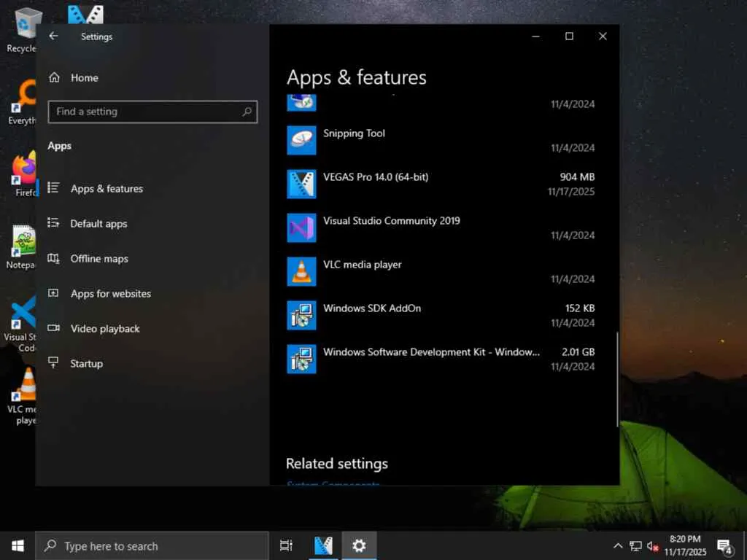Click the Apps & features list icon

coord(53,187)
